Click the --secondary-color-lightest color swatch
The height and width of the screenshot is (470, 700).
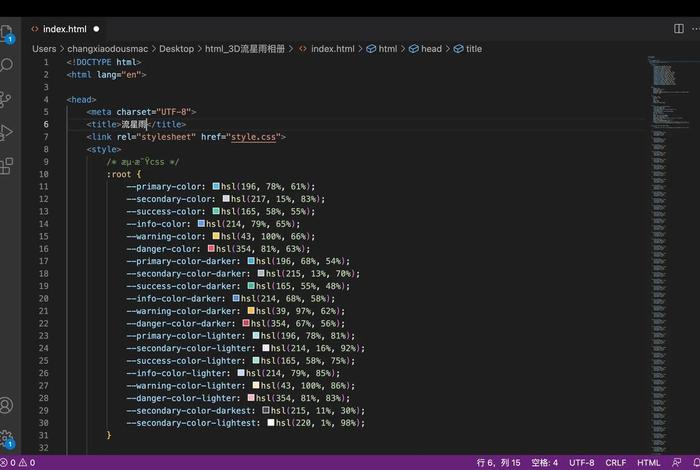tap(271, 422)
